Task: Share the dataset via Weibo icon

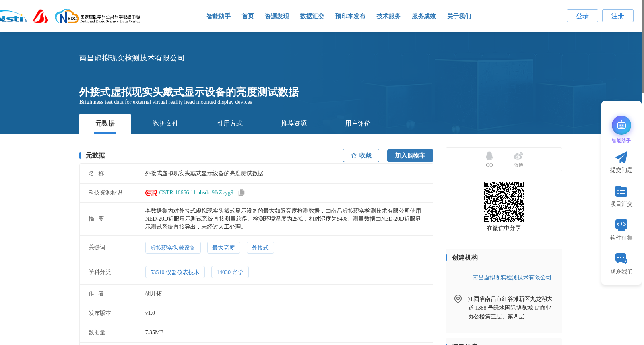Action: click(x=518, y=156)
